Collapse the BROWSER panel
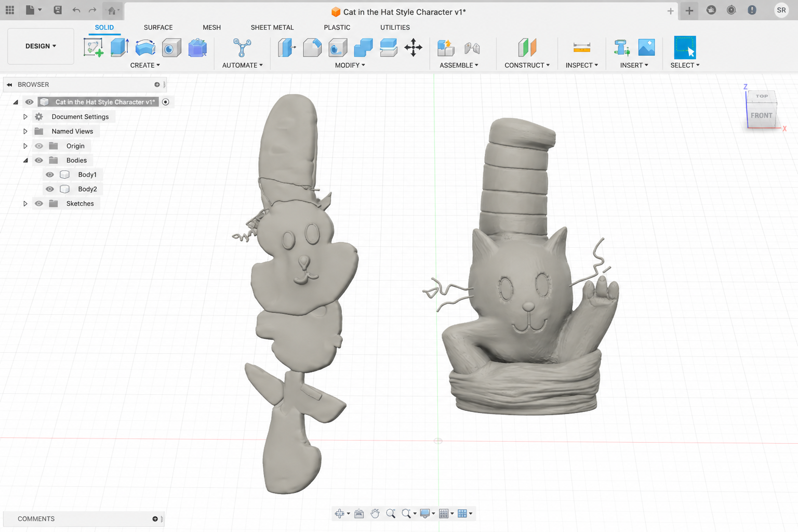798x532 pixels. click(x=9, y=85)
